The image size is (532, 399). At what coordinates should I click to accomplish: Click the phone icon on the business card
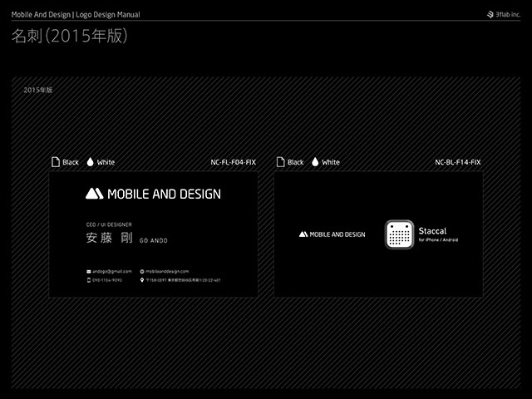click(89, 280)
